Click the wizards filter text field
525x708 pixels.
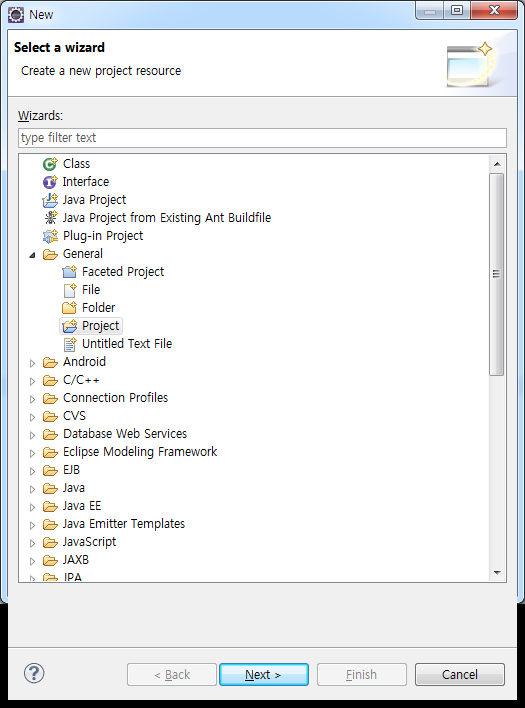pyautogui.click(x=262, y=138)
